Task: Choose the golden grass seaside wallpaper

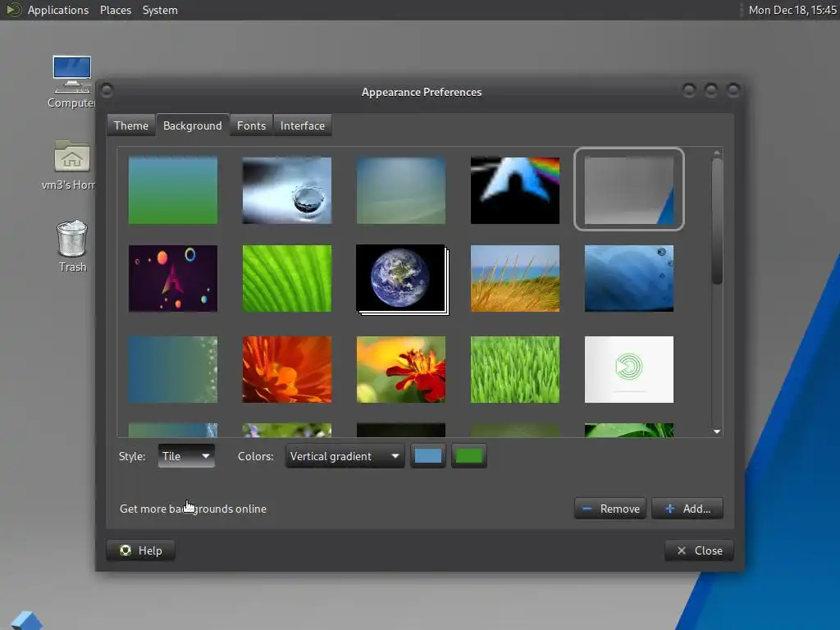Action: click(x=515, y=279)
